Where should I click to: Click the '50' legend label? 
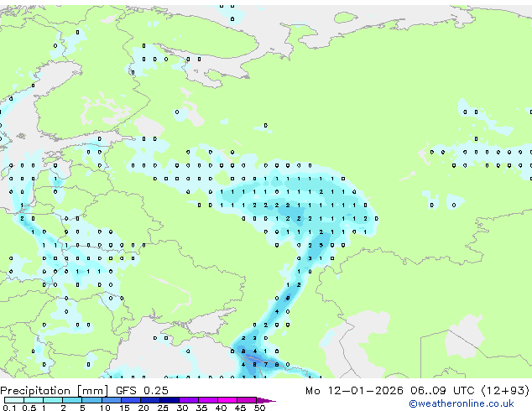[260, 408]
